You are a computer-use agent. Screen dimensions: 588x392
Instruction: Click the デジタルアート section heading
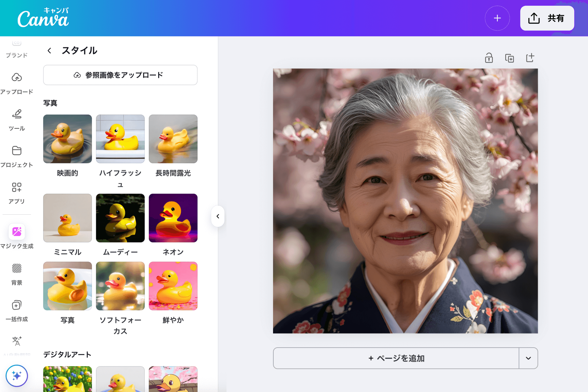click(67, 354)
